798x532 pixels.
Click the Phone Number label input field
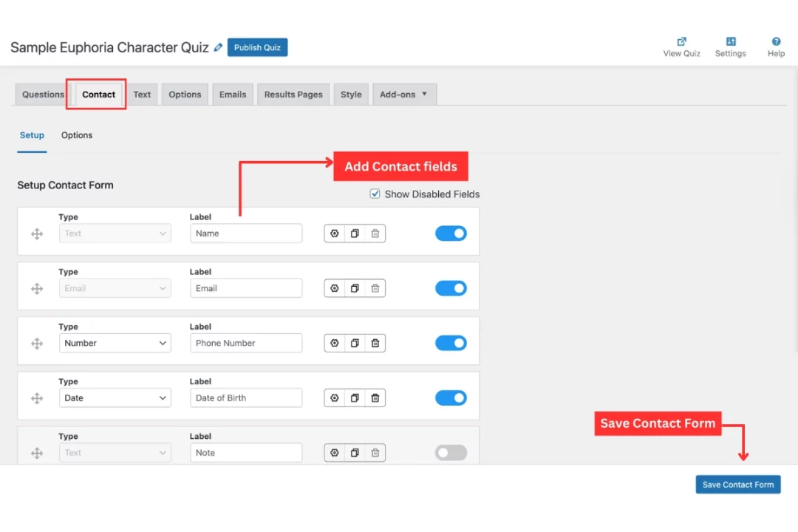tap(246, 343)
